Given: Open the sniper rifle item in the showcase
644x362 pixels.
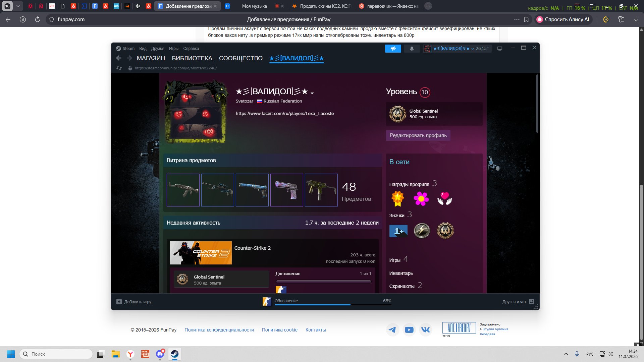Looking at the screenshot, I should (x=218, y=190).
